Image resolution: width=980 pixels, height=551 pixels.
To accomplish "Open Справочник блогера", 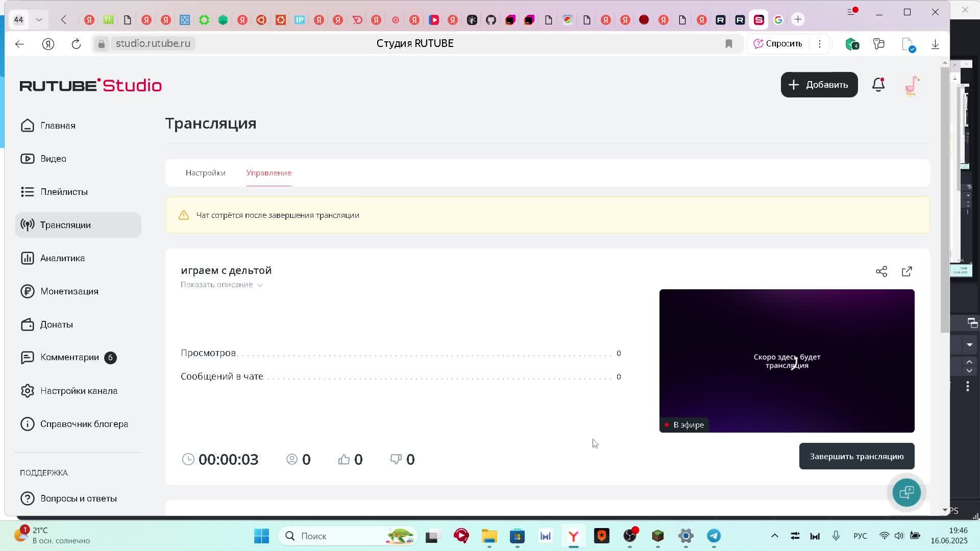I will click(74, 424).
